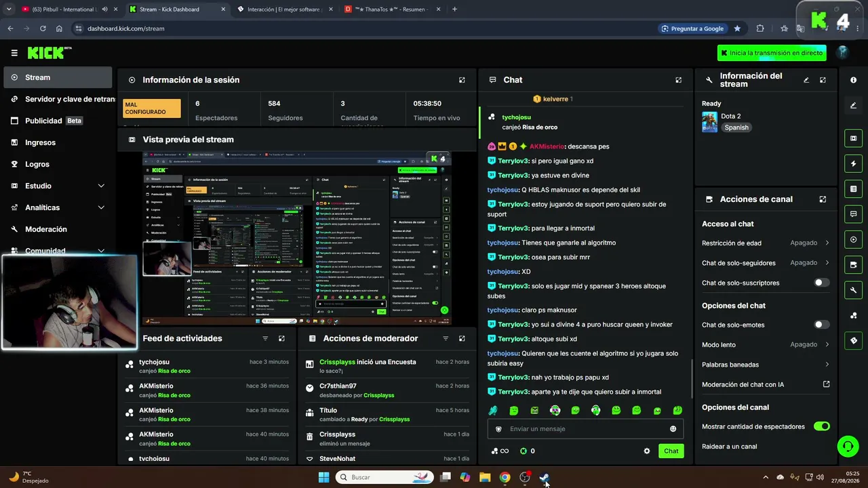Click the chat message input field
The width and height of the screenshot is (868, 488).
tap(585, 429)
